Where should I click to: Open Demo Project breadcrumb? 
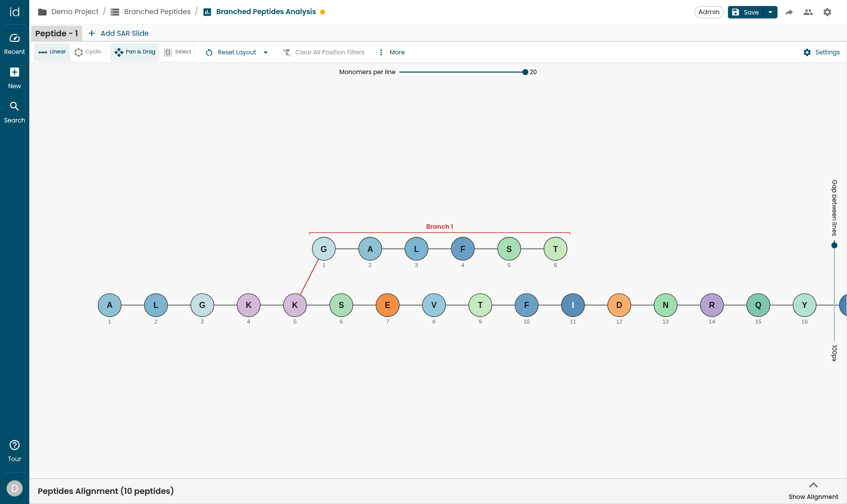pyautogui.click(x=75, y=12)
